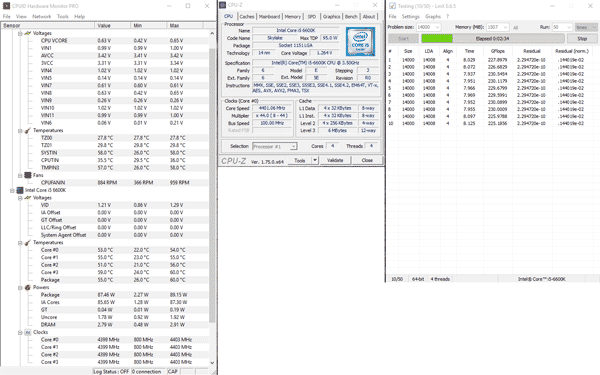The width and height of the screenshot is (600, 375).
Task: Click the thermometer icon above the Core #0 temperature row
Action: click(28, 243)
